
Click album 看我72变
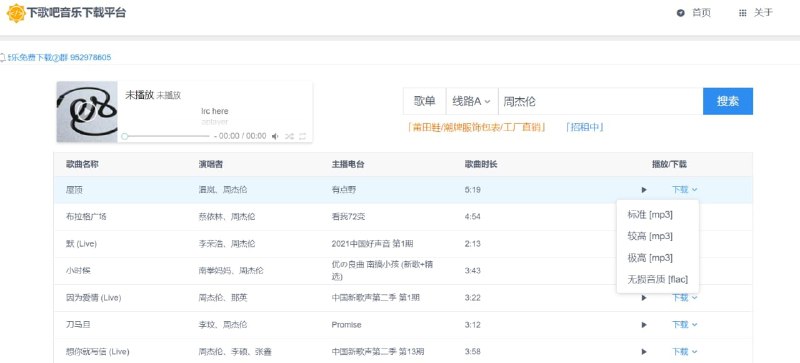click(348, 217)
